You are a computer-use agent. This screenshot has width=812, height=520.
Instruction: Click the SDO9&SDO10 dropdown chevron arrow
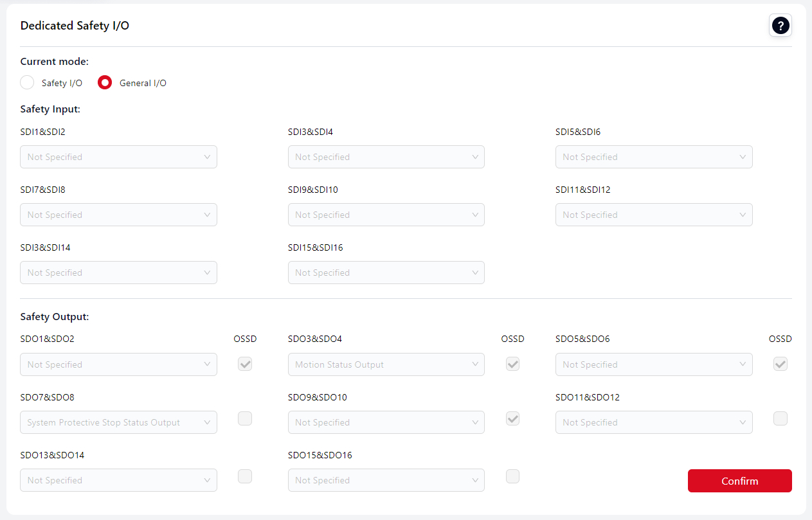474,422
